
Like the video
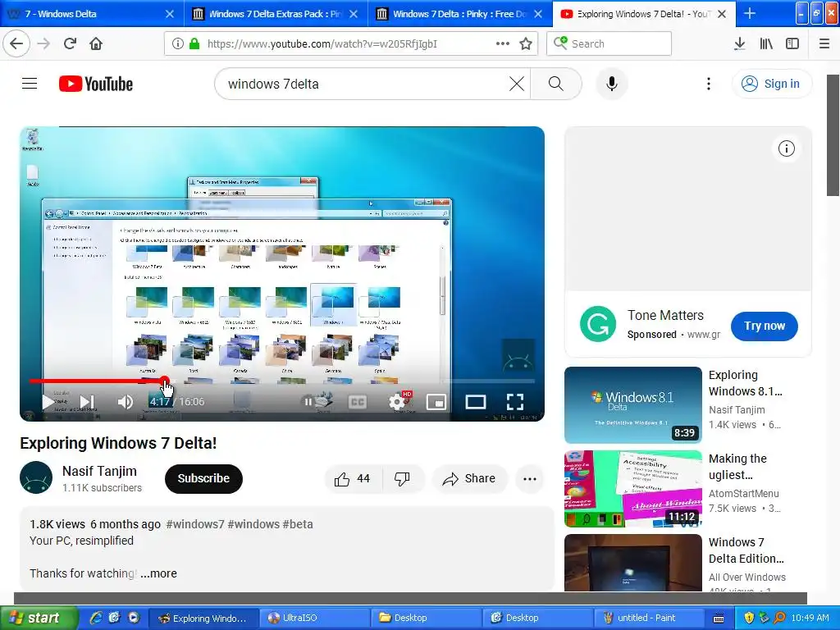pyautogui.click(x=353, y=478)
